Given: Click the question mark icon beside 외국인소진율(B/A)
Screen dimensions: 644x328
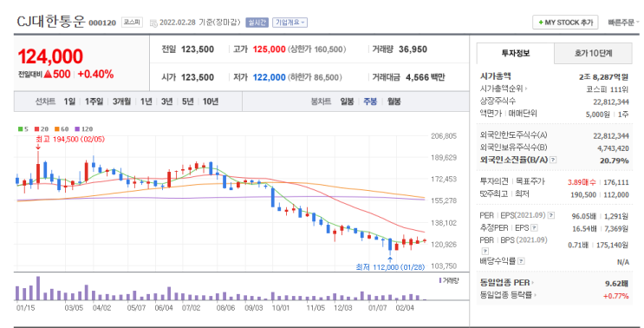Looking at the screenshot, I should pyautogui.click(x=553, y=160).
